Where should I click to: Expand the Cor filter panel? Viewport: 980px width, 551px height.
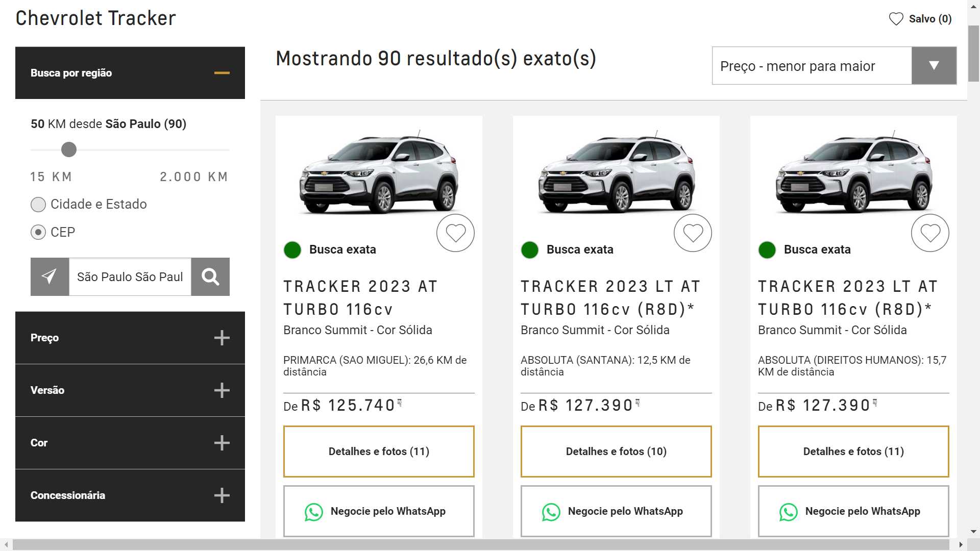222,443
